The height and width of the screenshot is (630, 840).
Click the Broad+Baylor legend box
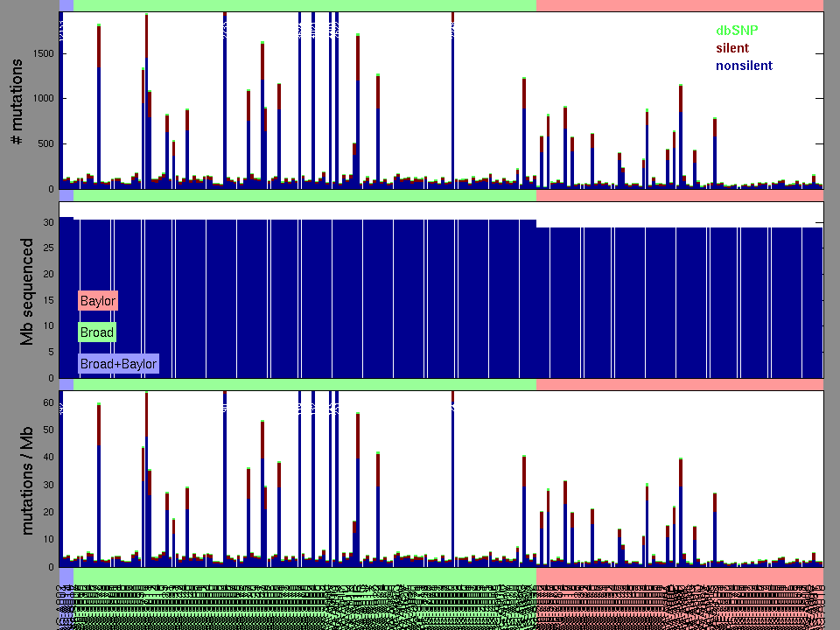118,364
